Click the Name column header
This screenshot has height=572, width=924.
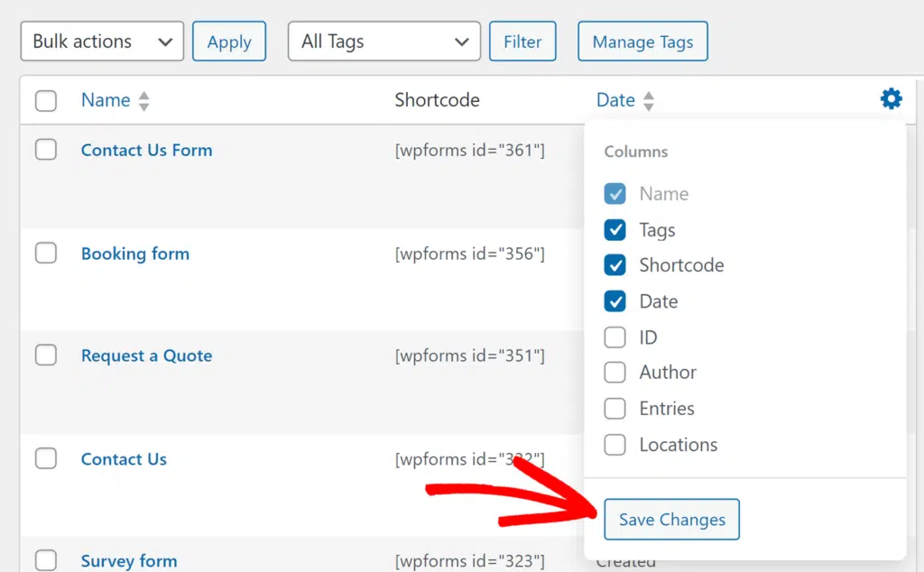coord(106,100)
